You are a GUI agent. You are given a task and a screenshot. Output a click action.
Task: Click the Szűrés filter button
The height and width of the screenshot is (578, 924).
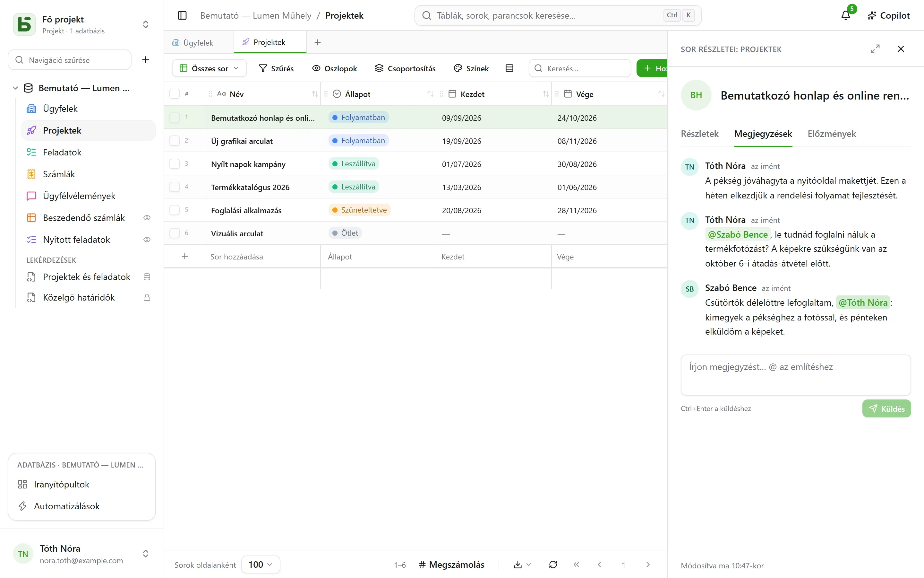276,68
